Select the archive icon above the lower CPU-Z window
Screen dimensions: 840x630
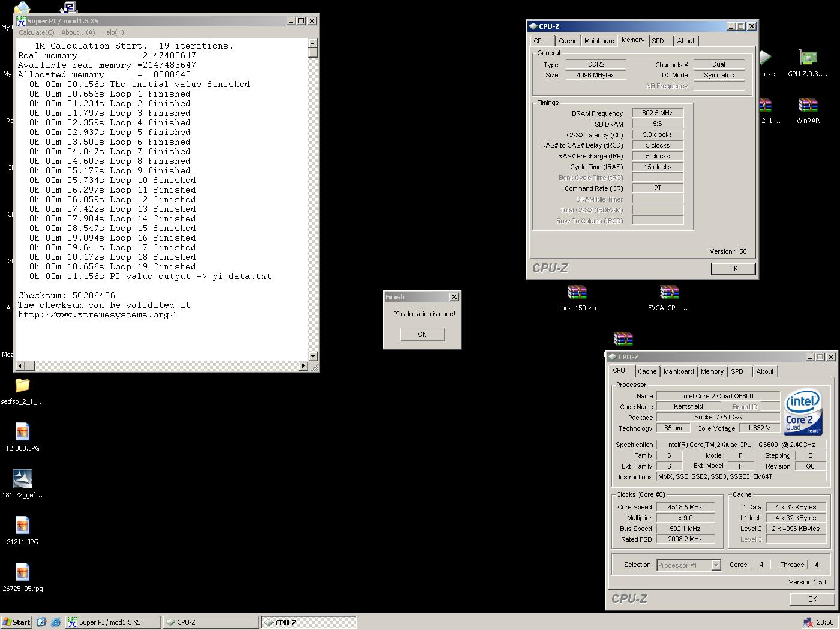coord(623,338)
